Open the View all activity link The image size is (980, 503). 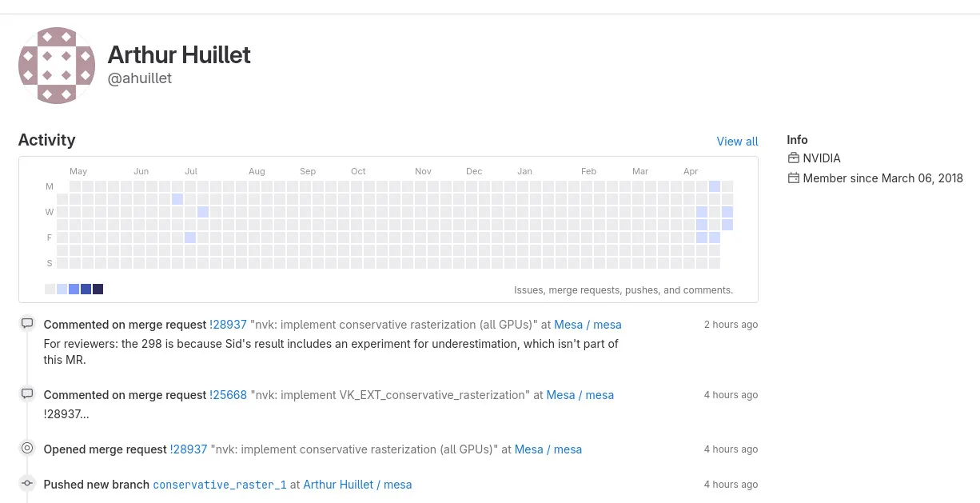point(737,142)
